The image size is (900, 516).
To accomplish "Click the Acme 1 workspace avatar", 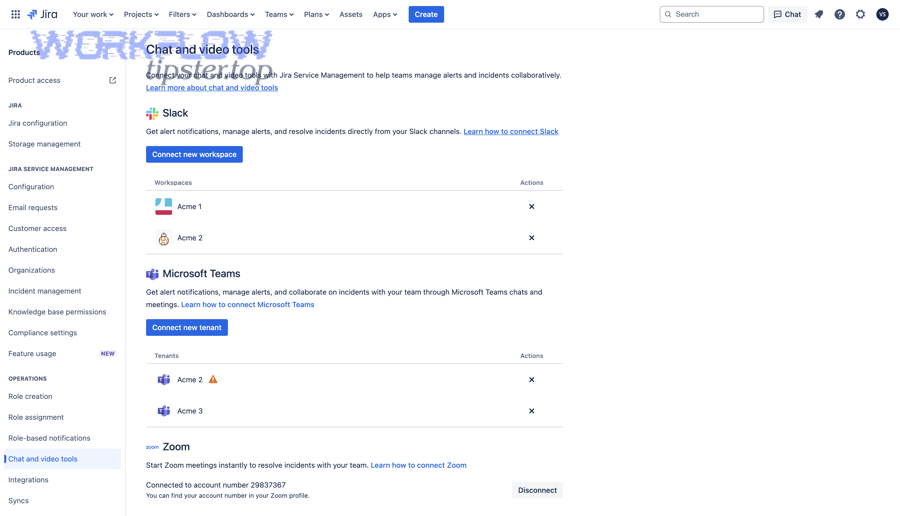I will [x=164, y=207].
